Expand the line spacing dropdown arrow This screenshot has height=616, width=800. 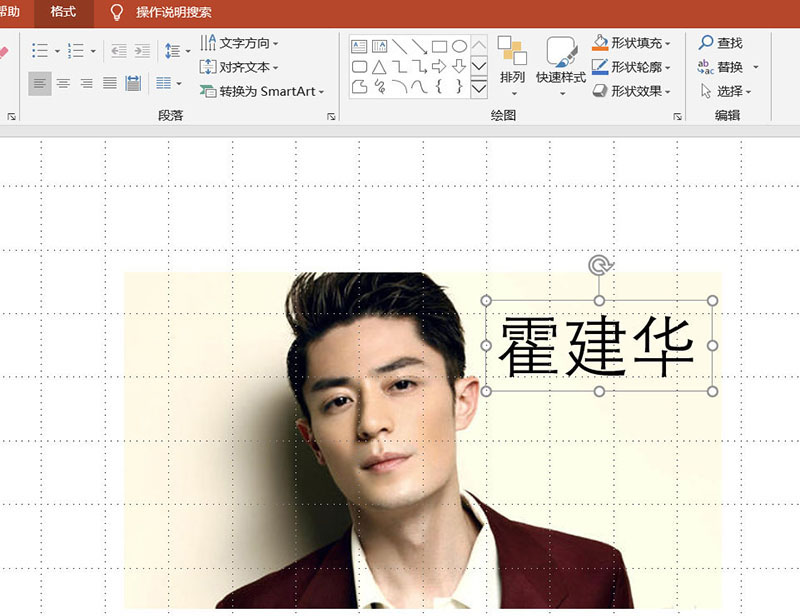point(188,51)
